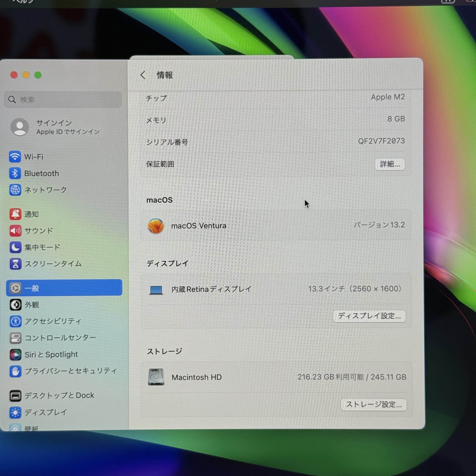The width and height of the screenshot is (476, 476).
Task: Go back using the chevron arrow
Action: [143, 75]
